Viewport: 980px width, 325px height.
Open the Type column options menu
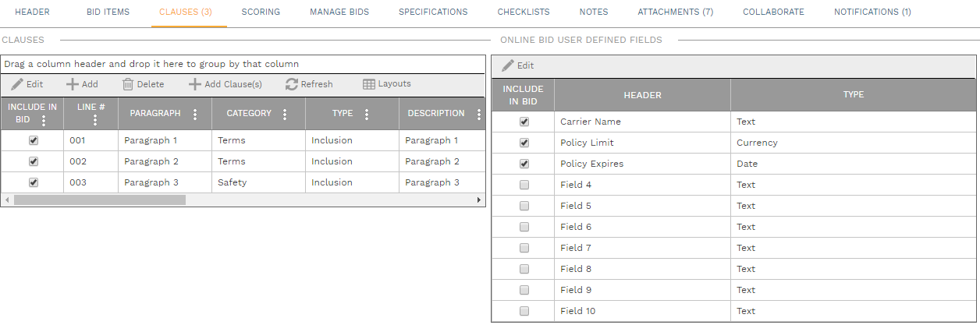[367, 114]
